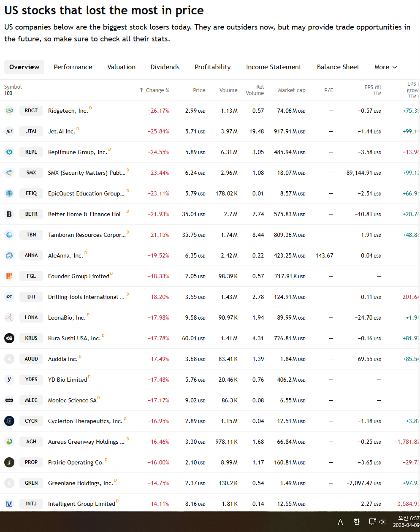The width and height of the screenshot is (420, 532).
Task: Click ANNA's P/E value 143.67
Action: pos(325,255)
